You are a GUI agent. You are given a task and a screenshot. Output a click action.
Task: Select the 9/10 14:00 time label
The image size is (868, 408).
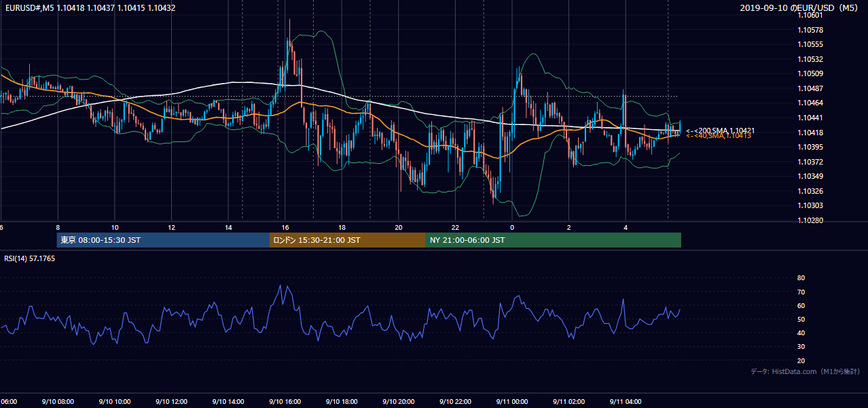pos(228,402)
